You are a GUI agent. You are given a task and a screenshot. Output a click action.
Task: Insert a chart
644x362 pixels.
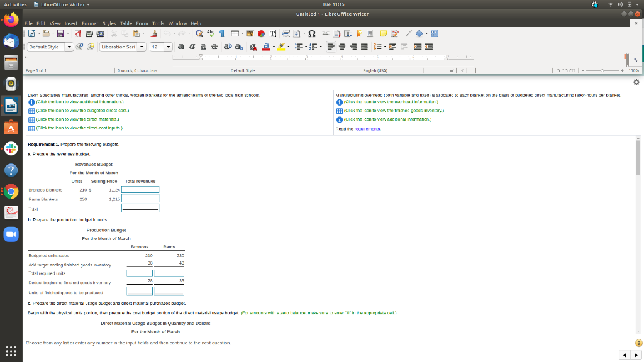pos(261,34)
